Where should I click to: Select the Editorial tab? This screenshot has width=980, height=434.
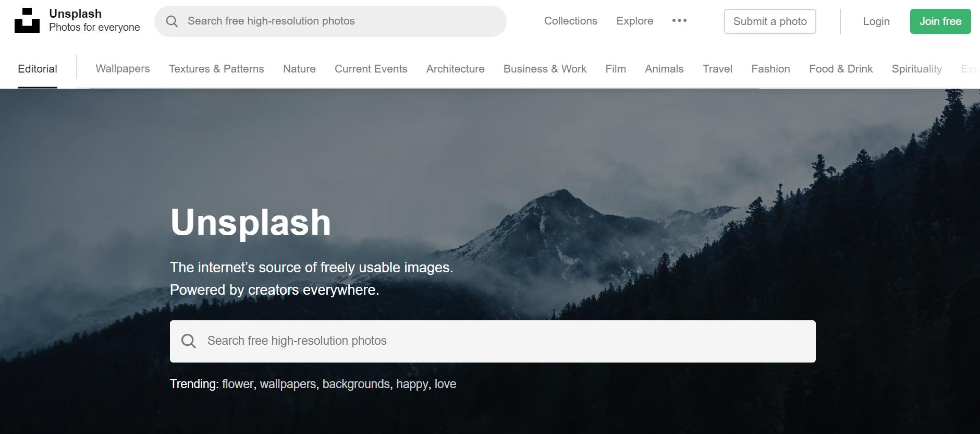[x=38, y=69]
